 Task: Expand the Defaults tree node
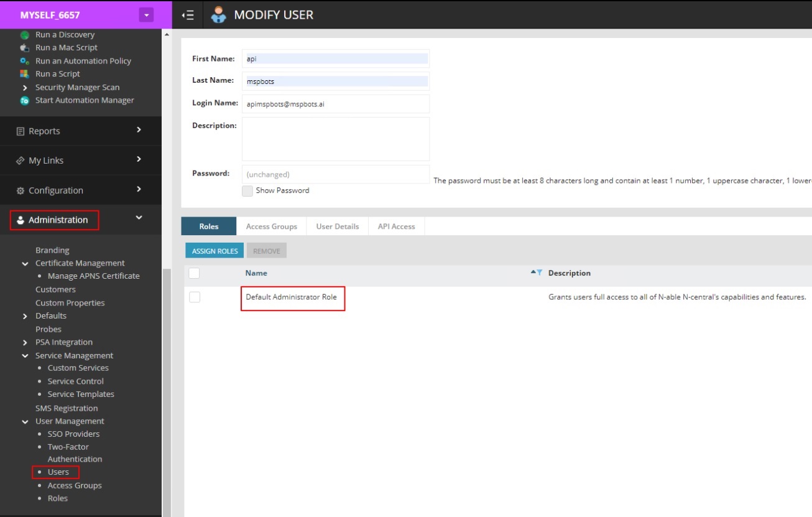(25, 317)
